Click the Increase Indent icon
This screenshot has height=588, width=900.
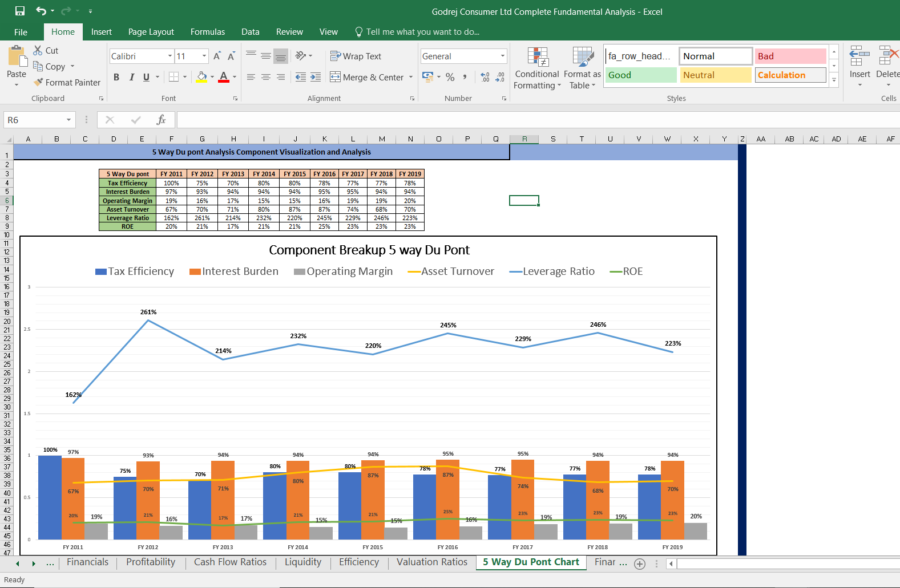click(316, 77)
